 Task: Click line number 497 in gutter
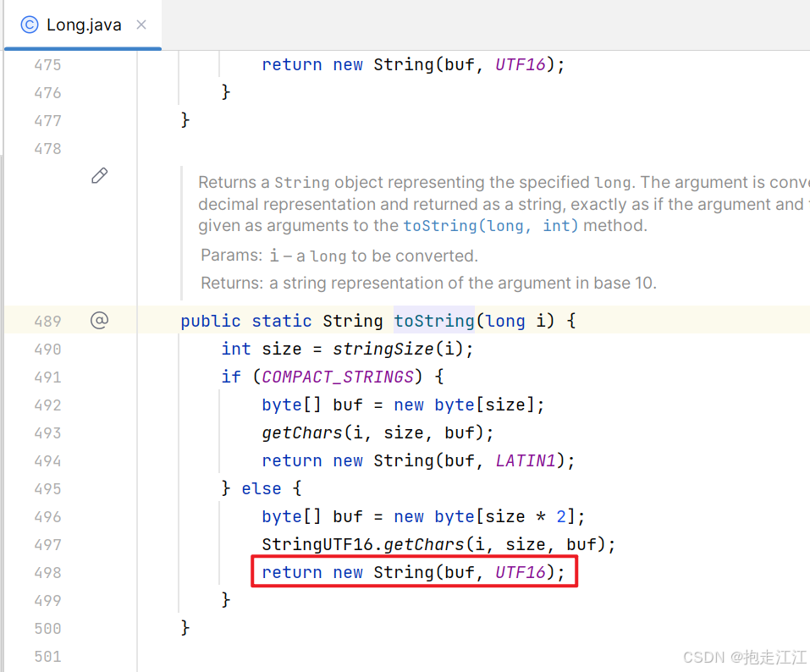(x=47, y=544)
